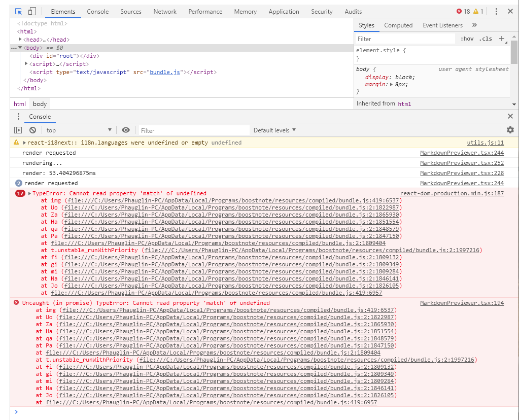Select the html breadcrumb
Screen dimensions: 519x420
click(20, 104)
